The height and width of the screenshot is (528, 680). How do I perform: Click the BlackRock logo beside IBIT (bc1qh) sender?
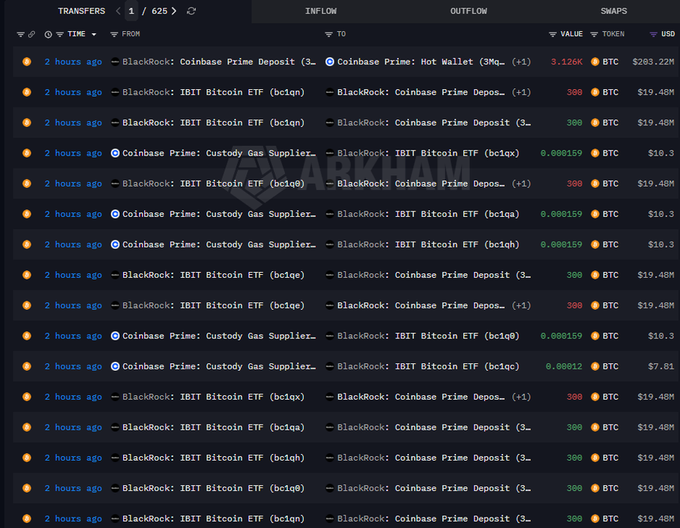coord(115,458)
